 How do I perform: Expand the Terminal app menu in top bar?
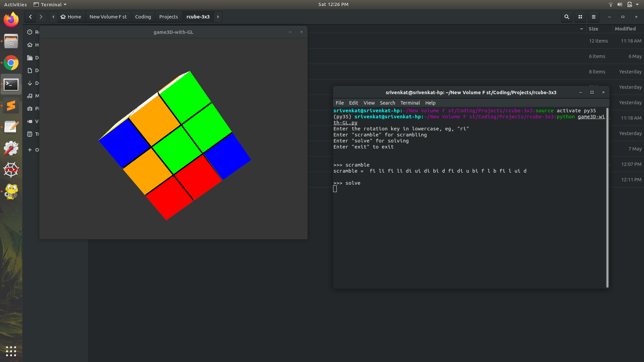(x=50, y=4)
